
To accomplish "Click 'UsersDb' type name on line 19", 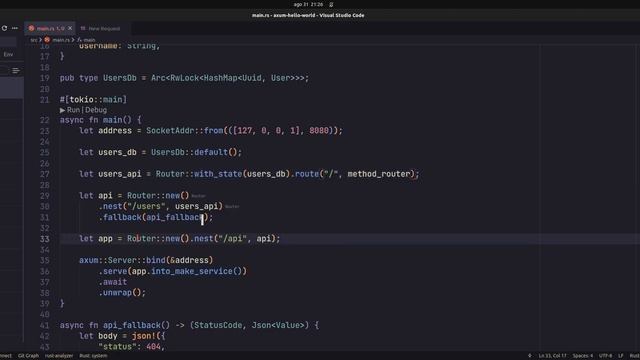I will pos(120,78).
